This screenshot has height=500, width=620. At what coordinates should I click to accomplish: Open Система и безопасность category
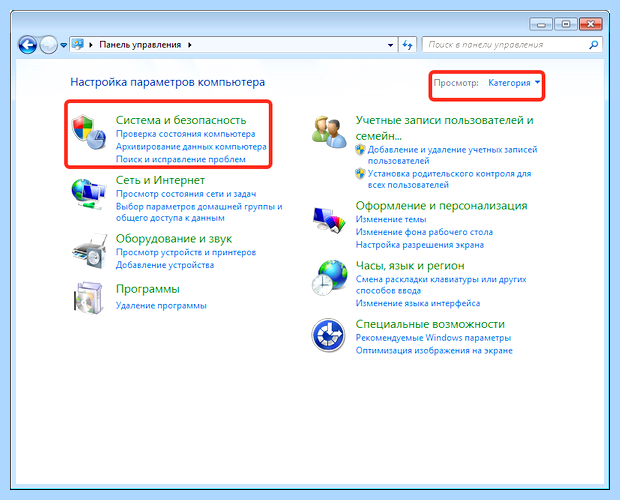181,120
